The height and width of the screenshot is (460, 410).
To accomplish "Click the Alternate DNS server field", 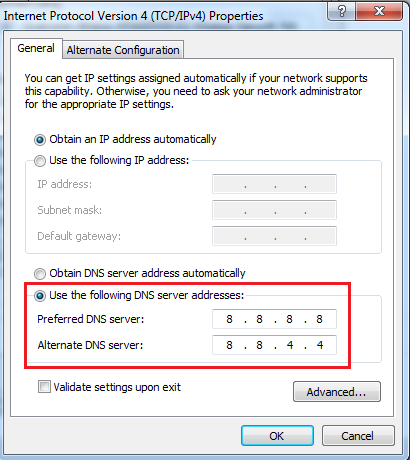I will point(274,345).
